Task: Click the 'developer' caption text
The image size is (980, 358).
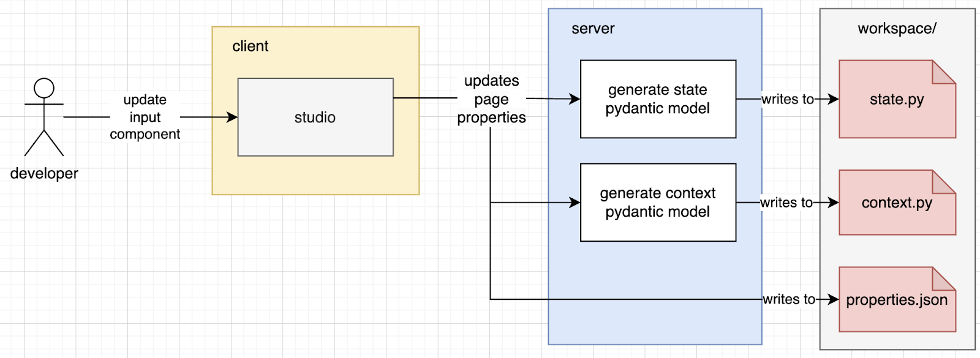Action: 44,174
